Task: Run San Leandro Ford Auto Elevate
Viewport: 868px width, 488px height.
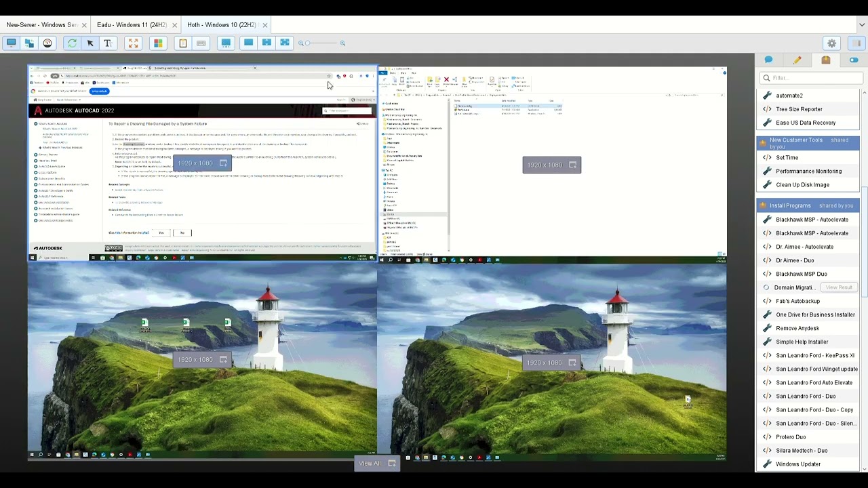Action: point(808,382)
